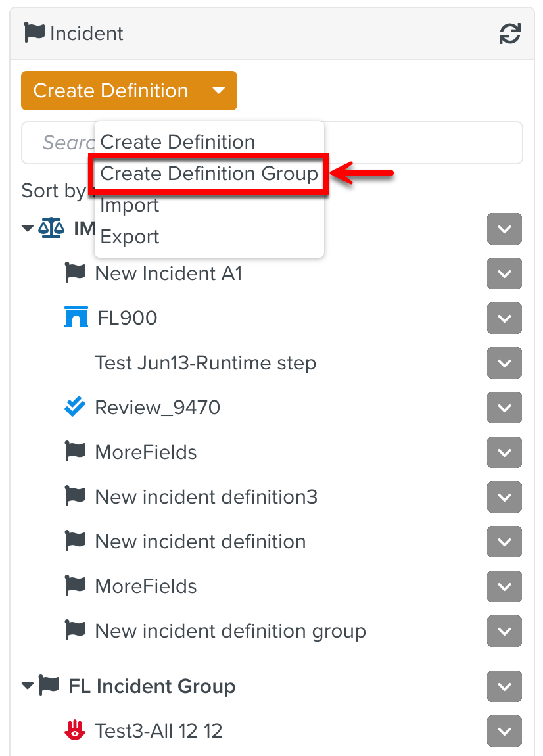The image size is (543, 756).
Task: Collapse the FL Incident Group tree
Action: point(27,686)
